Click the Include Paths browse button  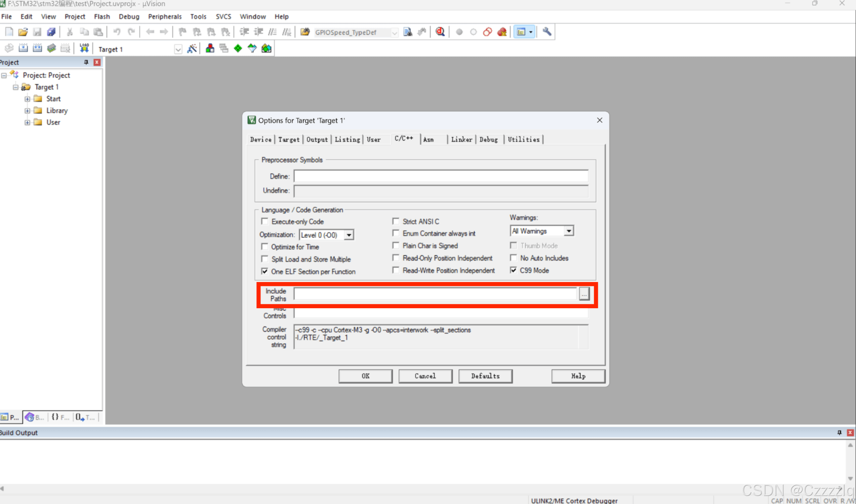tap(584, 294)
